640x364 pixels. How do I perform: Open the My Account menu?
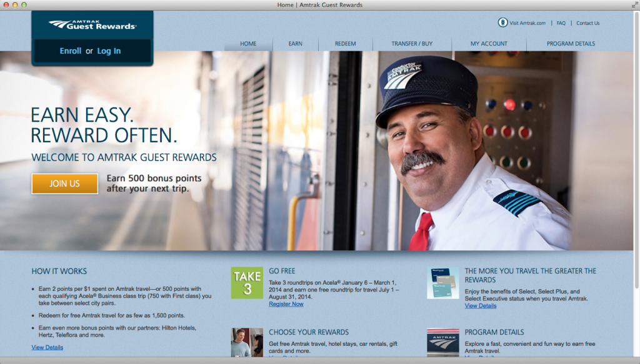489,44
